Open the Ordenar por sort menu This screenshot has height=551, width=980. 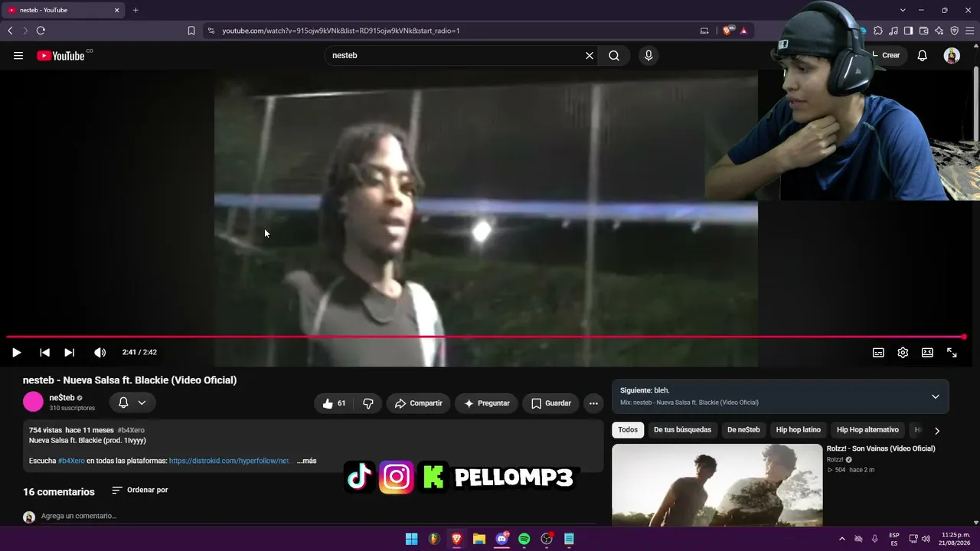(x=140, y=490)
